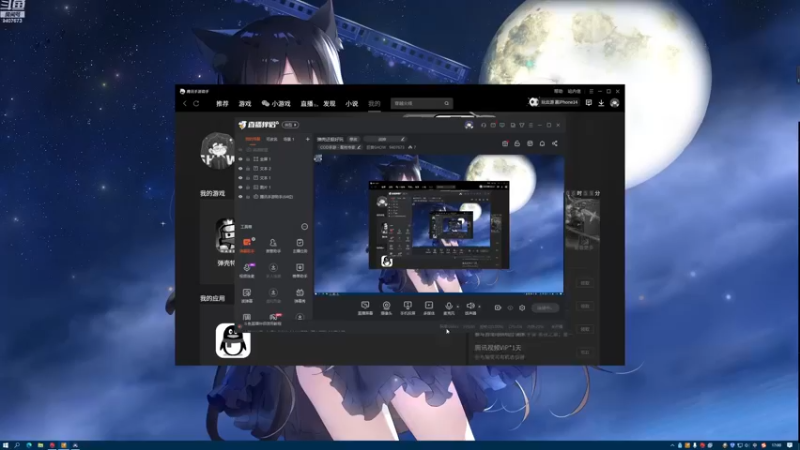Toggle the lock on the 图片 1 layer
Screen dimensions: 800x450
pyautogui.click(x=248, y=187)
